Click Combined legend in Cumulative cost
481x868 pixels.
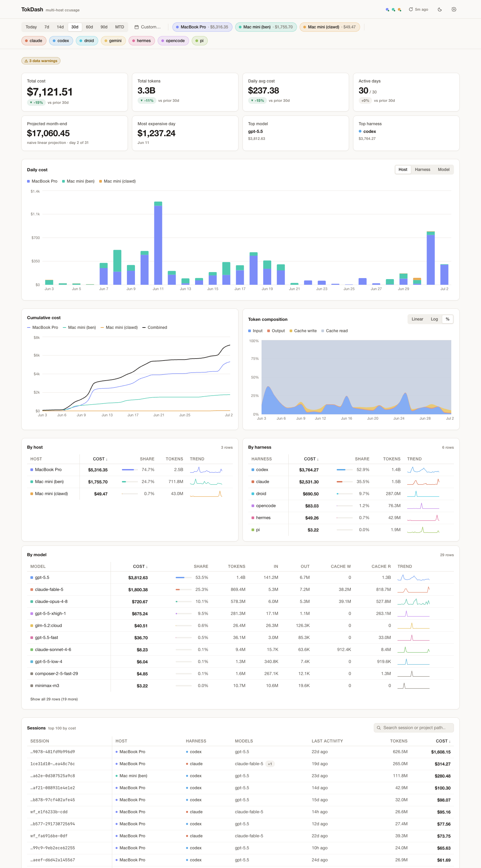pyautogui.click(x=155, y=328)
